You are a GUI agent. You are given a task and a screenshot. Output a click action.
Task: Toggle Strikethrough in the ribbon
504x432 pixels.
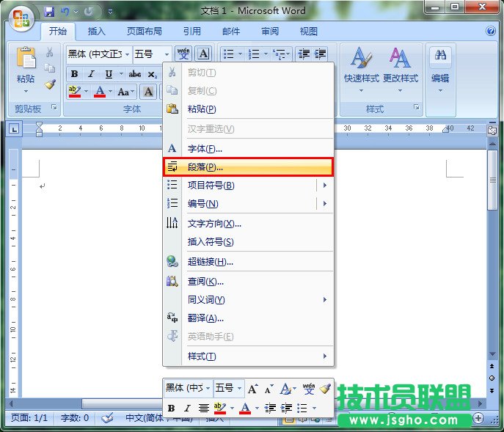pos(135,74)
